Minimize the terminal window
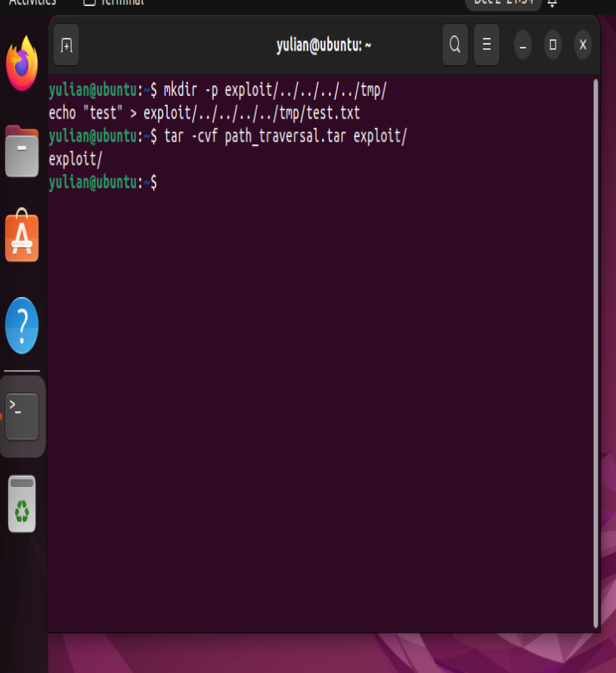The width and height of the screenshot is (616, 673). (x=522, y=45)
